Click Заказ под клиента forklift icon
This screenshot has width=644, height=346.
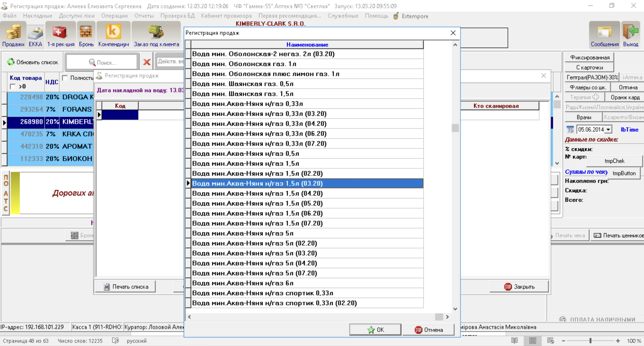point(156,33)
